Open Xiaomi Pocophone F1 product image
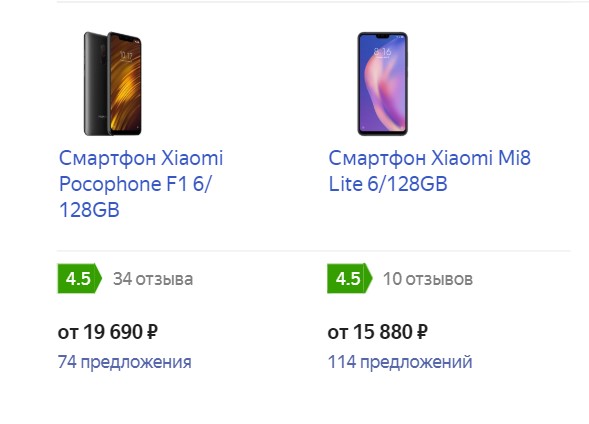Viewport: 589px width, 424px height. pyautogui.click(x=113, y=83)
